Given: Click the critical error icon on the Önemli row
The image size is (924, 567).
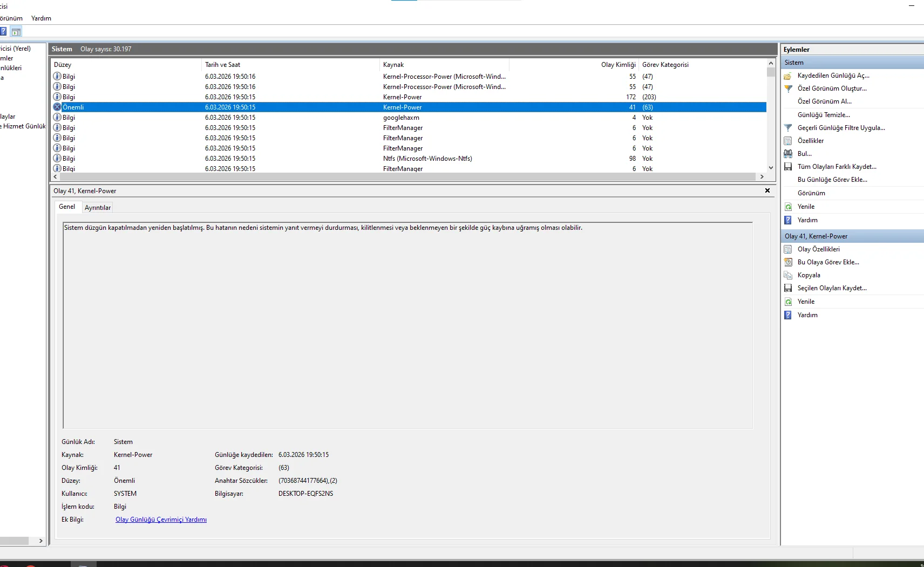Looking at the screenshot, I should tap(57, 107).
